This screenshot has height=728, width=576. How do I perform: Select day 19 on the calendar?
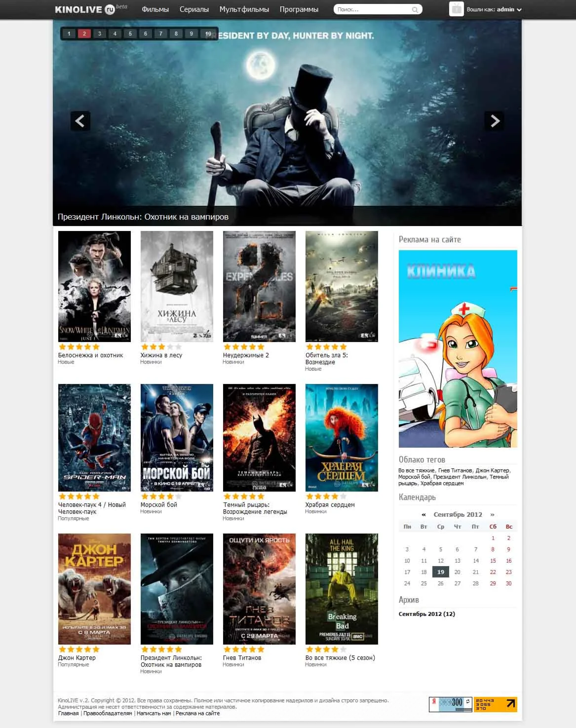440,572
